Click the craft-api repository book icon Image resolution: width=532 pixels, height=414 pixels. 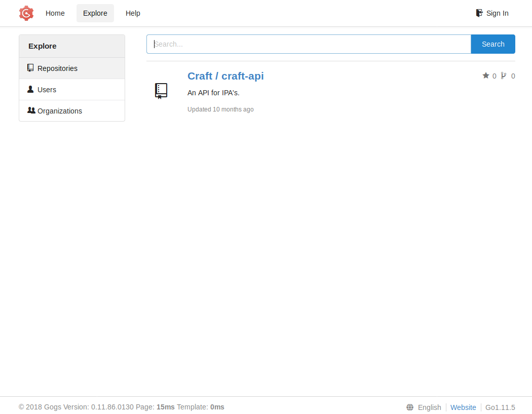[x=161, y=91]
